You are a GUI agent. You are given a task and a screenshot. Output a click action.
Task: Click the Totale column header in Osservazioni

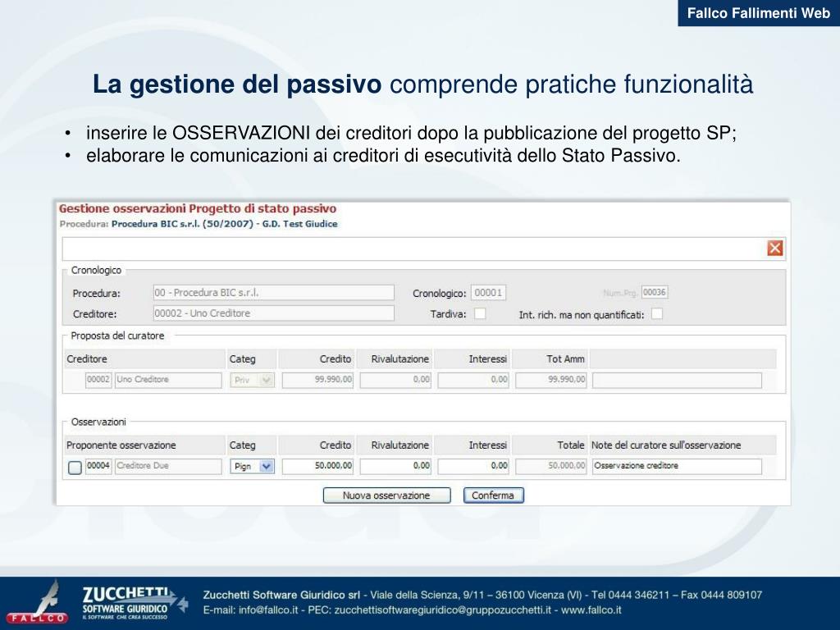click(x=571, y=445)
